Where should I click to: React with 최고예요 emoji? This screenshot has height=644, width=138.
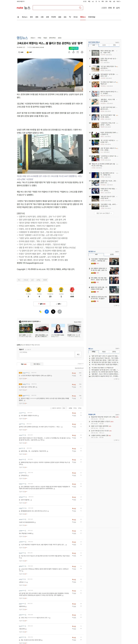point(28,289)
